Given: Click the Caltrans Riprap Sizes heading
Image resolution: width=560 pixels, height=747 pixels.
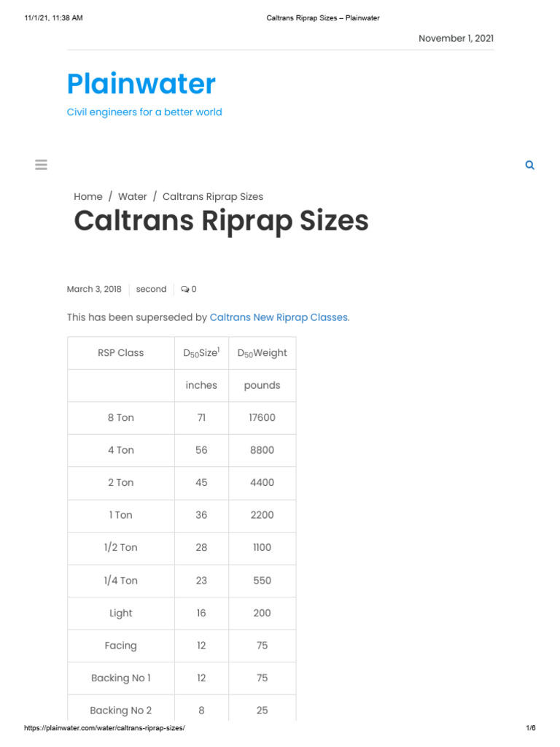Looking at the screenshot, I should click(x=221, y=221).
